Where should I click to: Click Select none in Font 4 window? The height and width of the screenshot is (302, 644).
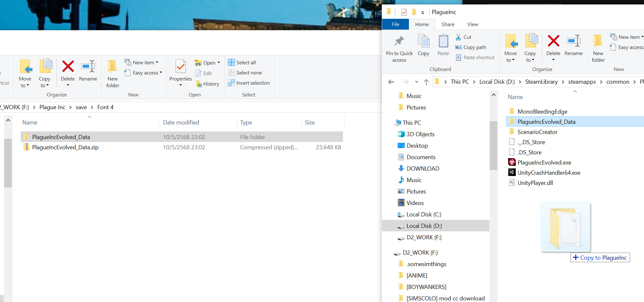(245, 73)
